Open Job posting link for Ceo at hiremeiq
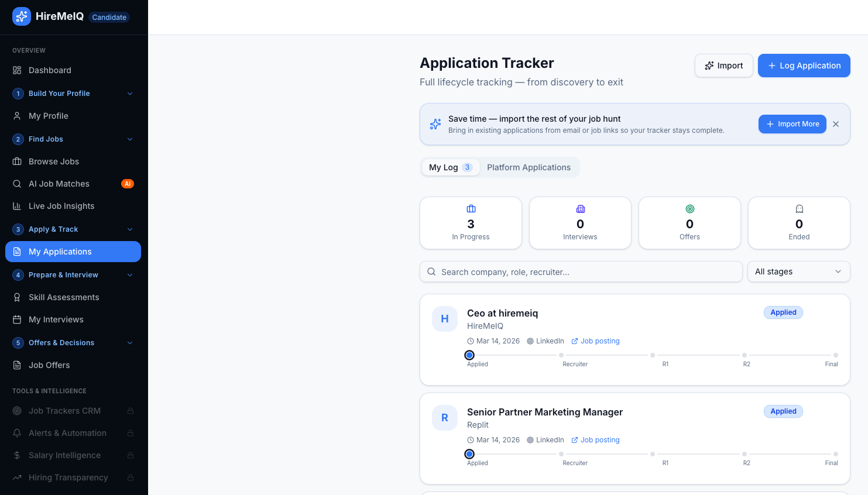 [595, 341]
